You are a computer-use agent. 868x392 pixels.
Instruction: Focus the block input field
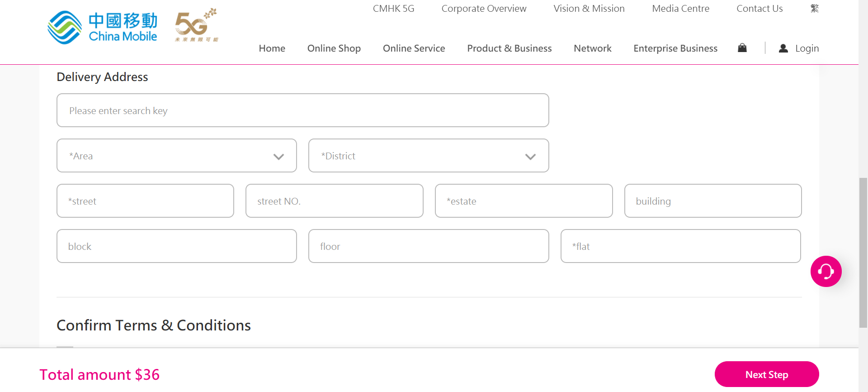(x=177, y=246)
